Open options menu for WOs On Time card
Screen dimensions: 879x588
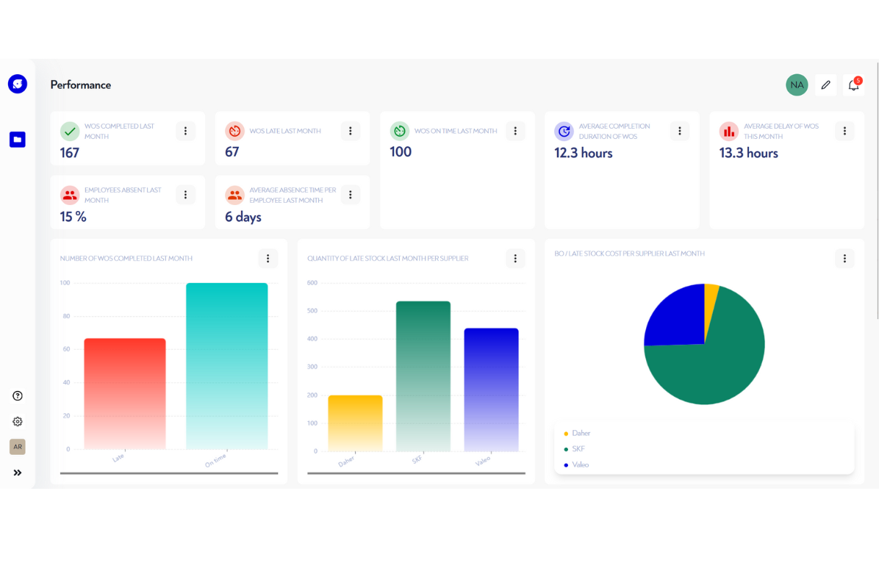[515, 131]
